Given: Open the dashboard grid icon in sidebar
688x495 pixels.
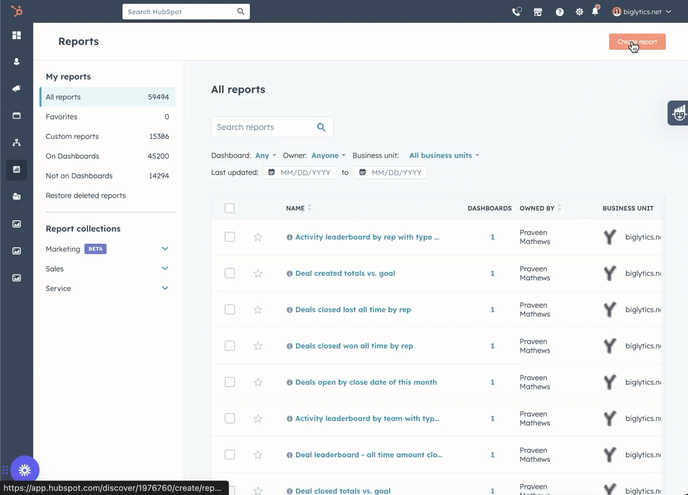Looking at the screenshot, I should pos(17,35).
